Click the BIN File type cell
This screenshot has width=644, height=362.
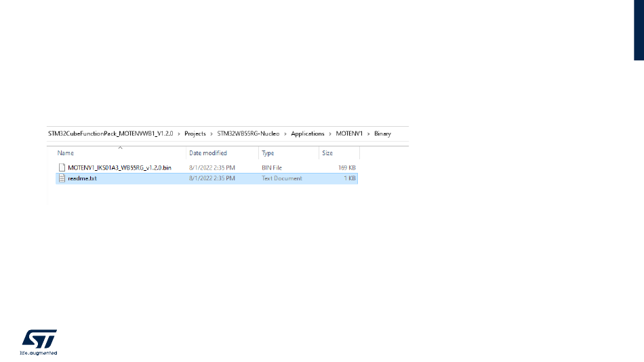[272, 167]
